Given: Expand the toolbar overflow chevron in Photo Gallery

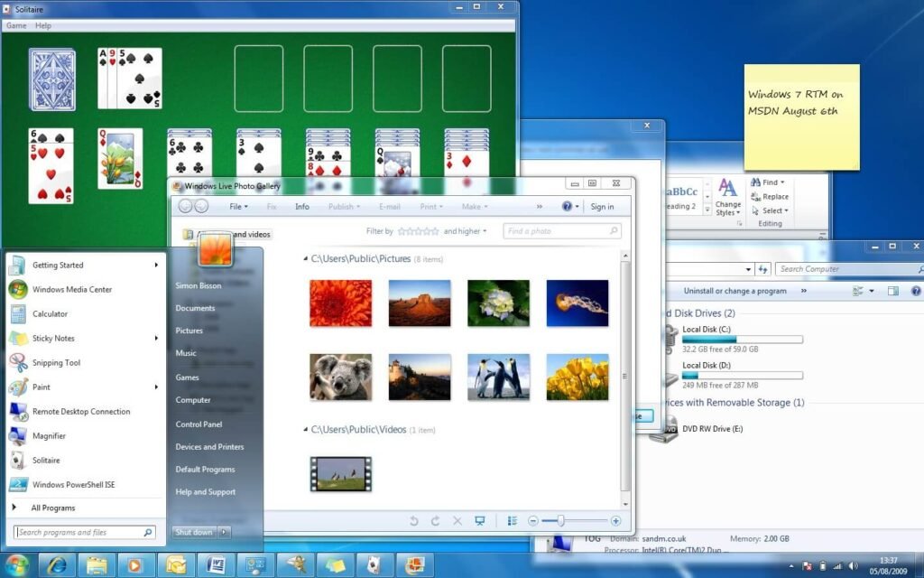Looking at the screenshot, I should click(540, 207).
